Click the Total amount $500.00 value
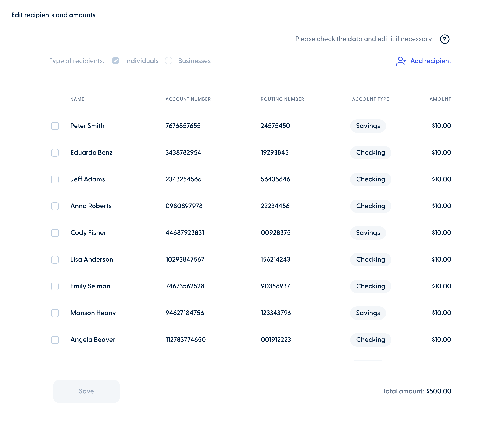 coord(439,391)
